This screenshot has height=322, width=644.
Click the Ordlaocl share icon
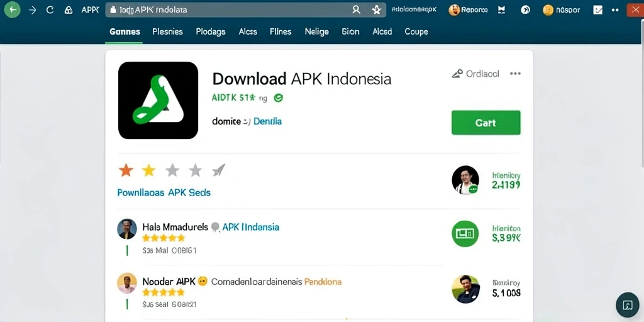click(x=457, y=74)
